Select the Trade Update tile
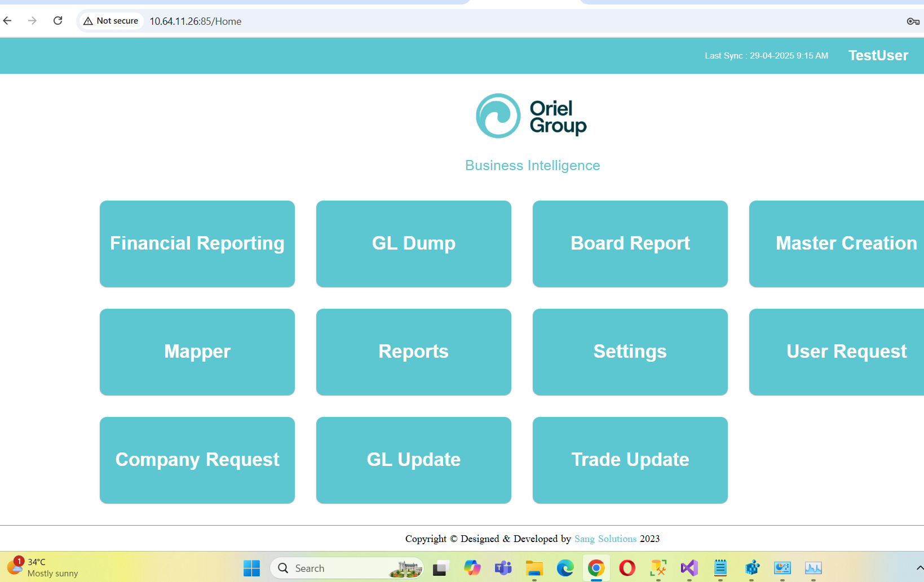924x582 pixels. point(630,460)
